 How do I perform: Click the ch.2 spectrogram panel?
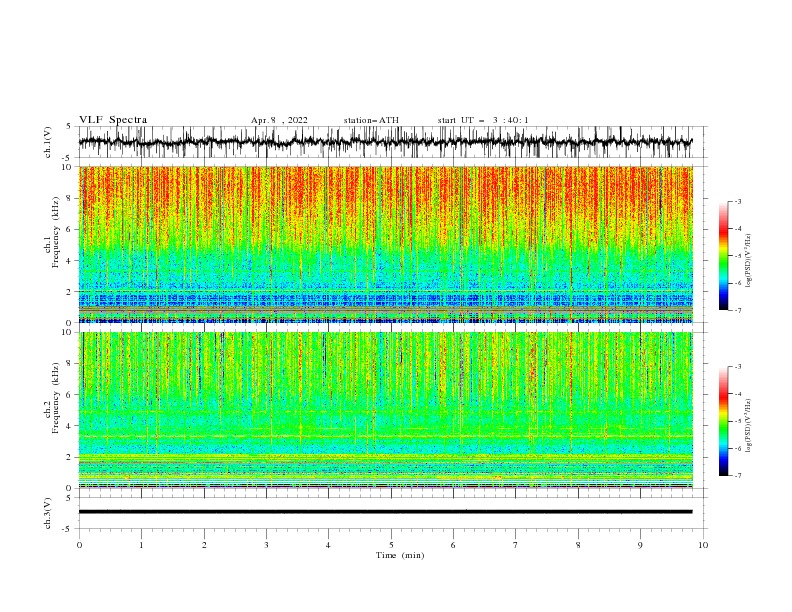(385, 410)
